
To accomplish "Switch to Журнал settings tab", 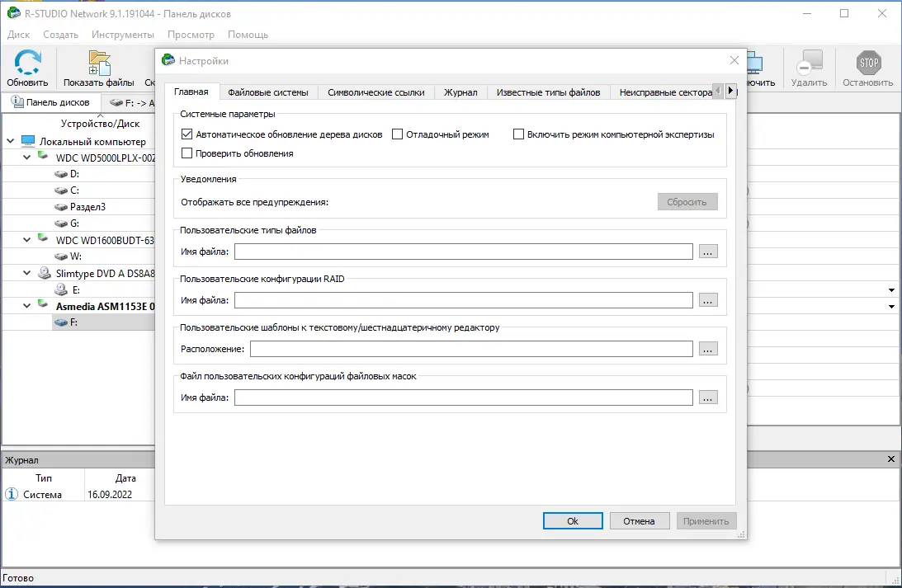I will coord(460,92).
